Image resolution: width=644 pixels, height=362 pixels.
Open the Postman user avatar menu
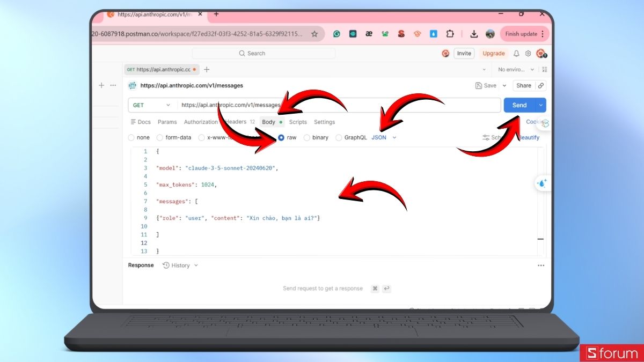point(540,53)
